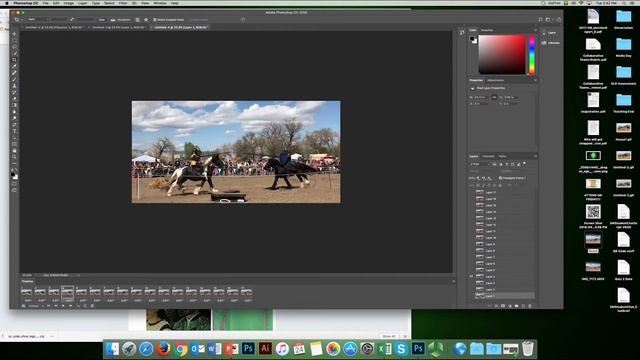This screenshot has width=640, height=360.
Task: Switch to the Swatches tab
Action: pyautogui.click(x=487, y=30)
